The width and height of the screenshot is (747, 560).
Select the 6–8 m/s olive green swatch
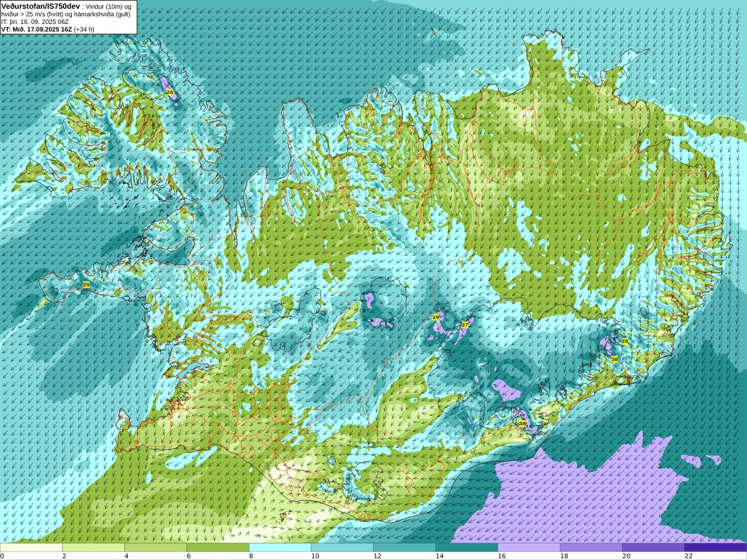coord(218,548)
